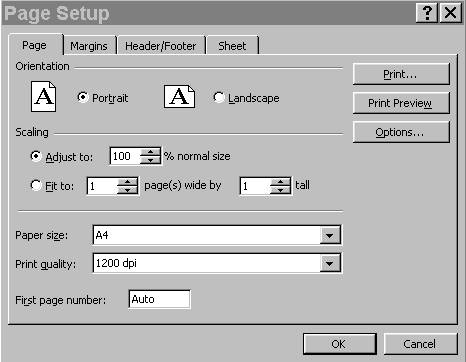
Task: Choose the Fit to scaling option
Action: coord(36,185)
